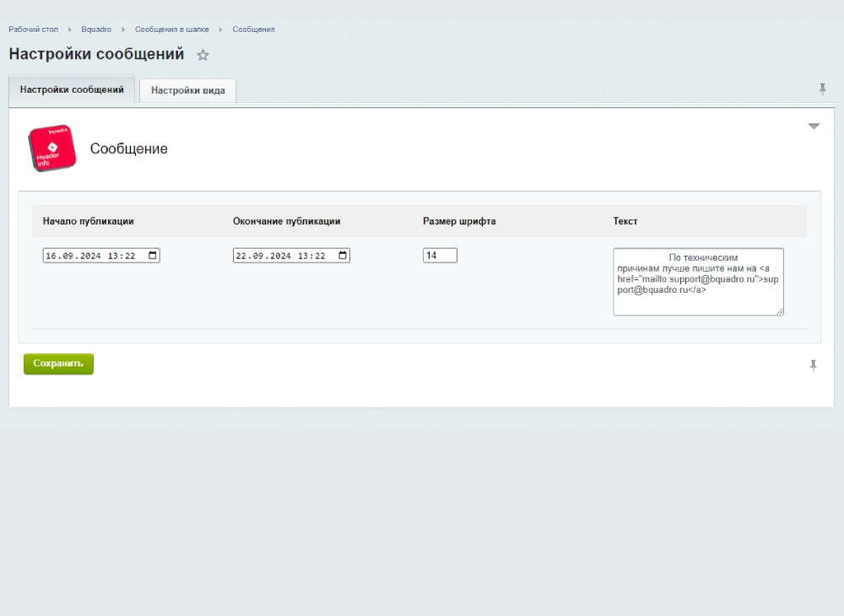Click breadcrumb arrow after Bquadro

pyautogui.click(x=123, y=30)
